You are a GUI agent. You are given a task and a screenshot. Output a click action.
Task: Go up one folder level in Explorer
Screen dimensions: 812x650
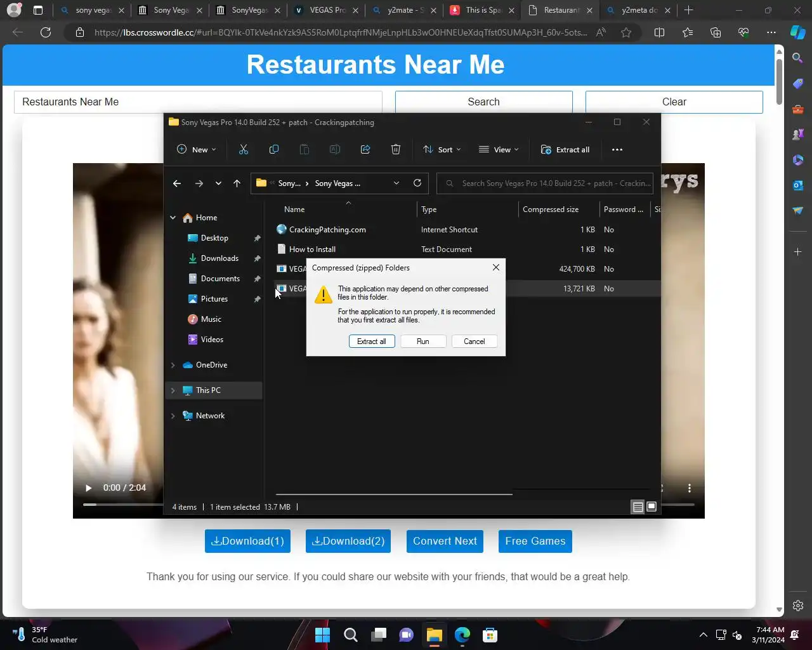(x=237, y=183)
